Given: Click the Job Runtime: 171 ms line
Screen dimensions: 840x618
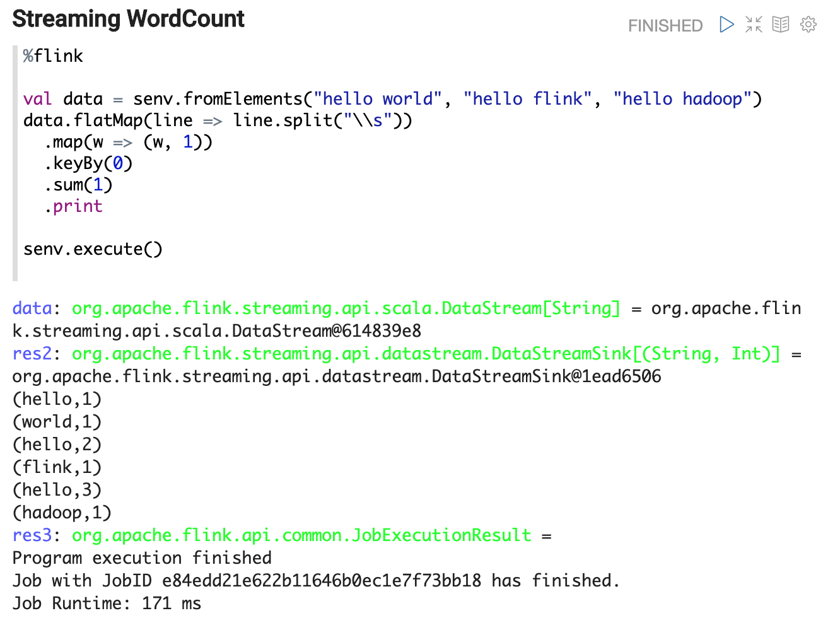Looking at the screenshot, I should (107, 603).
